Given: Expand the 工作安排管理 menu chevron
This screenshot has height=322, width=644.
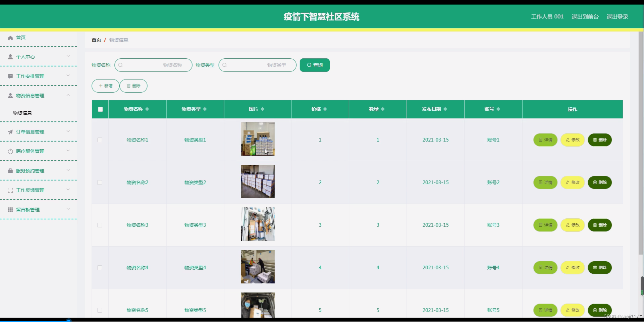Looking at the screenshot, I should pyautogui.click(x=68, y=75).
